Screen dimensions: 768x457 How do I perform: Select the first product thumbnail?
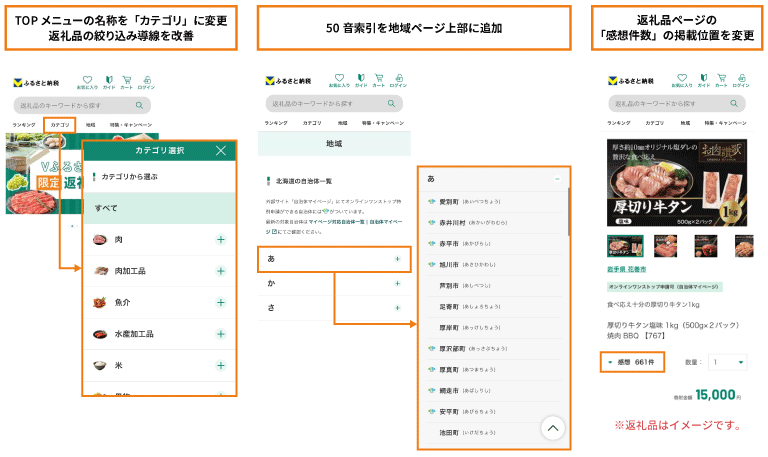click(x=625, y=246)
